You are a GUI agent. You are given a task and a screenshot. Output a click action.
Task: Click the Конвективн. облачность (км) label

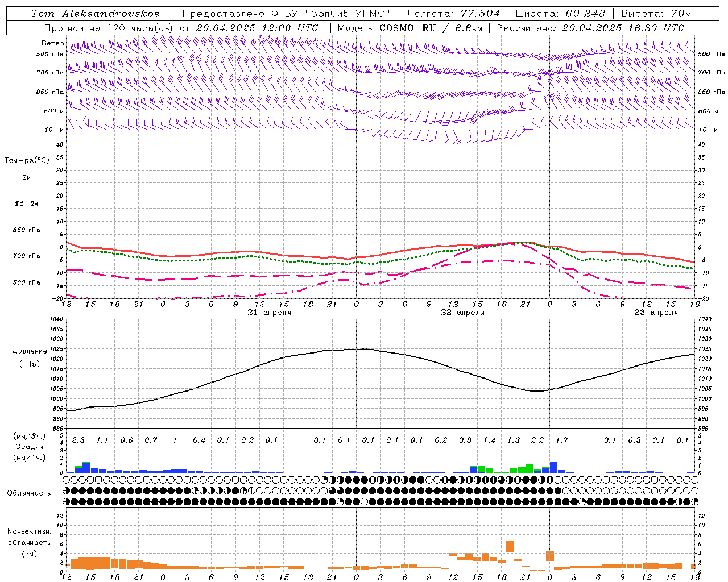click(x=29, y=543)
